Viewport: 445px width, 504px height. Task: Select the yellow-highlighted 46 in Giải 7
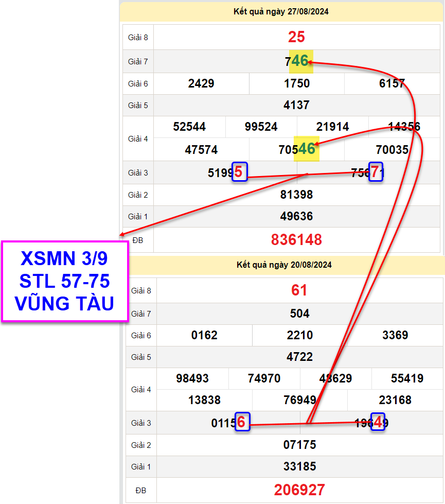[x=301, y=61]
